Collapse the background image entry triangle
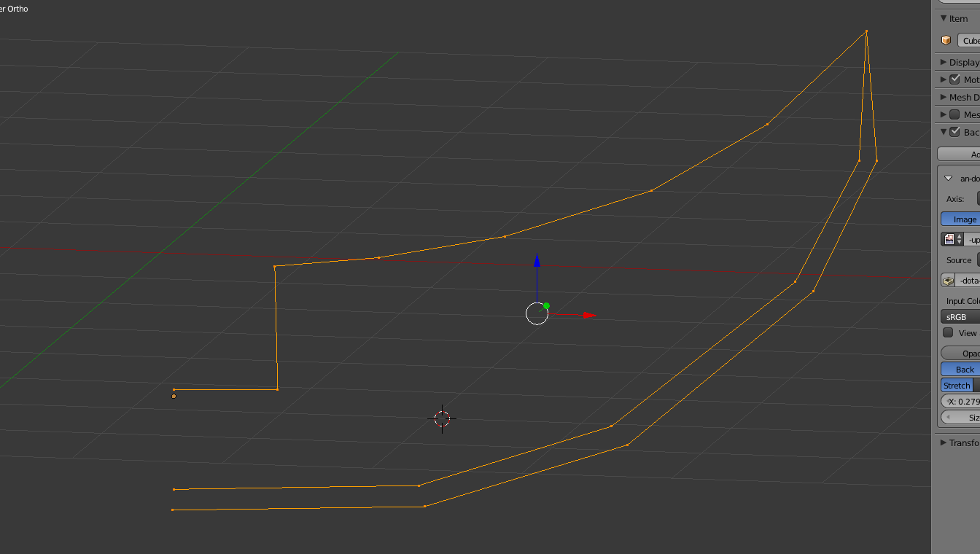 948,178
